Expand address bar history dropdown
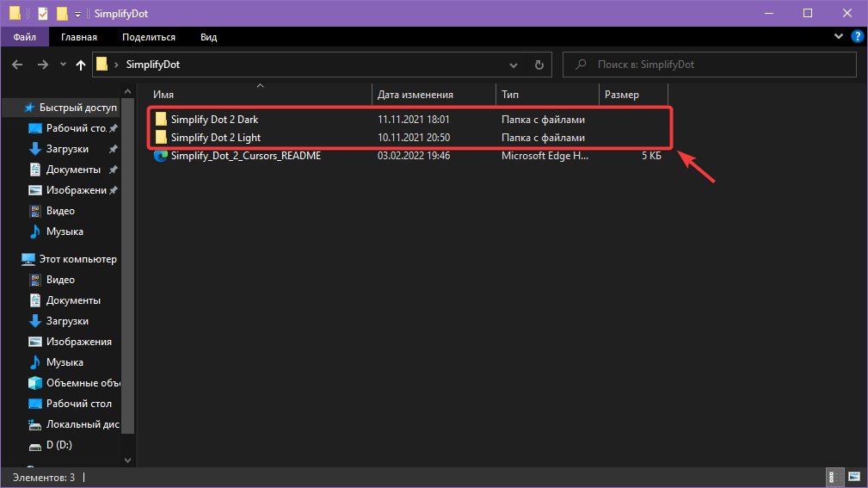The height and width of the screenshot is (488, 868). pyautogui.click(x=514, y=65)
